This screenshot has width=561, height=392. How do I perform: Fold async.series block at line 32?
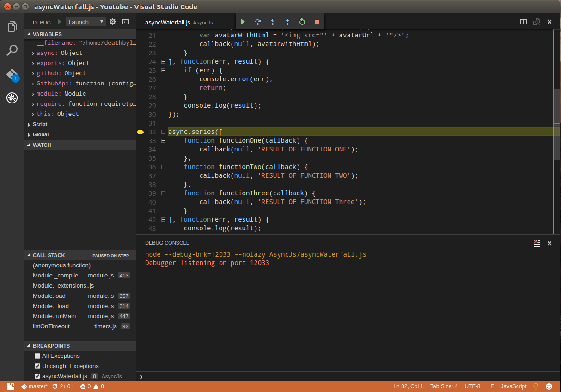coord(163,132)
